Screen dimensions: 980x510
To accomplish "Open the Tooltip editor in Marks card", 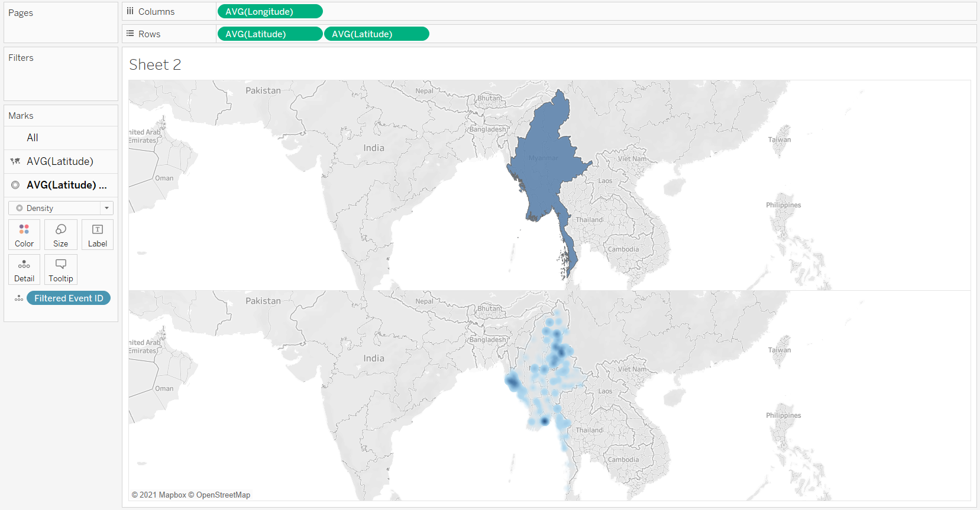I will 60,269.
